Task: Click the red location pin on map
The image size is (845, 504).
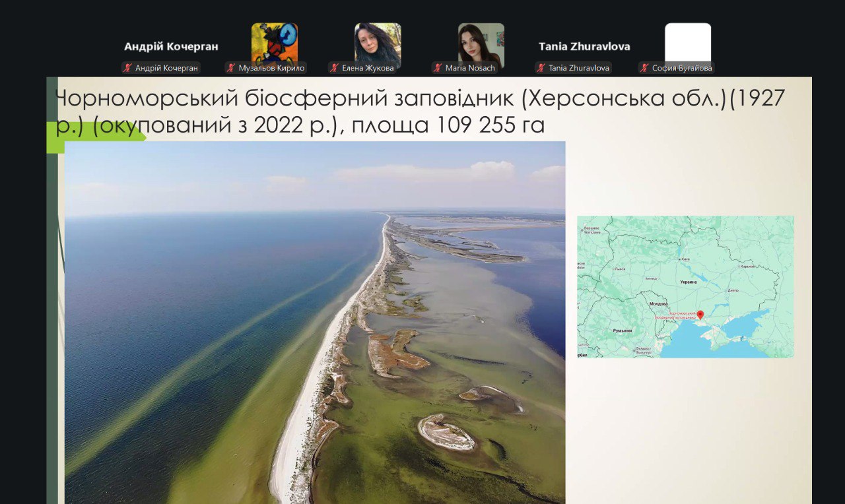Action: [700, 315]
